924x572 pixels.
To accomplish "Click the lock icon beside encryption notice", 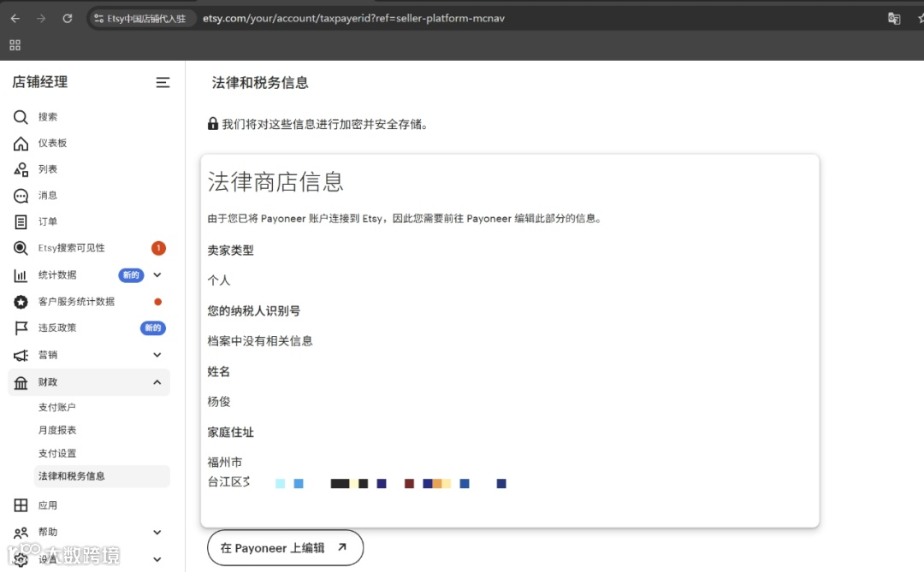I will coord(213,124).
